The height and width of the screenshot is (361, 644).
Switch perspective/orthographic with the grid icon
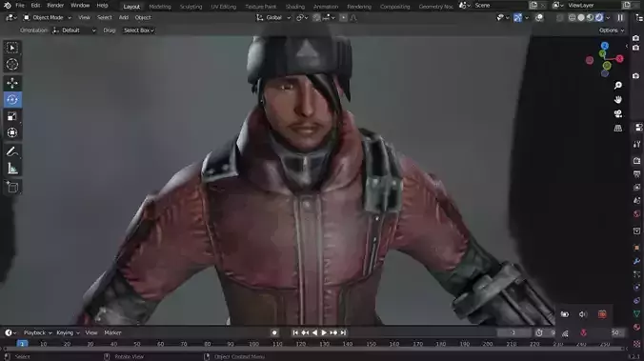617,129
